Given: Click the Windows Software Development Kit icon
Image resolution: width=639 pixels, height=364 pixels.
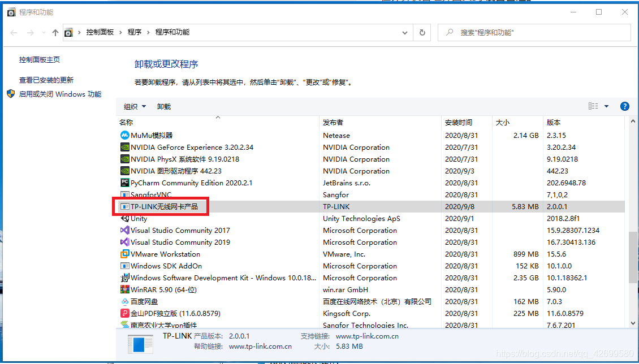Looking at the screenshot, I should coord(125,278).
